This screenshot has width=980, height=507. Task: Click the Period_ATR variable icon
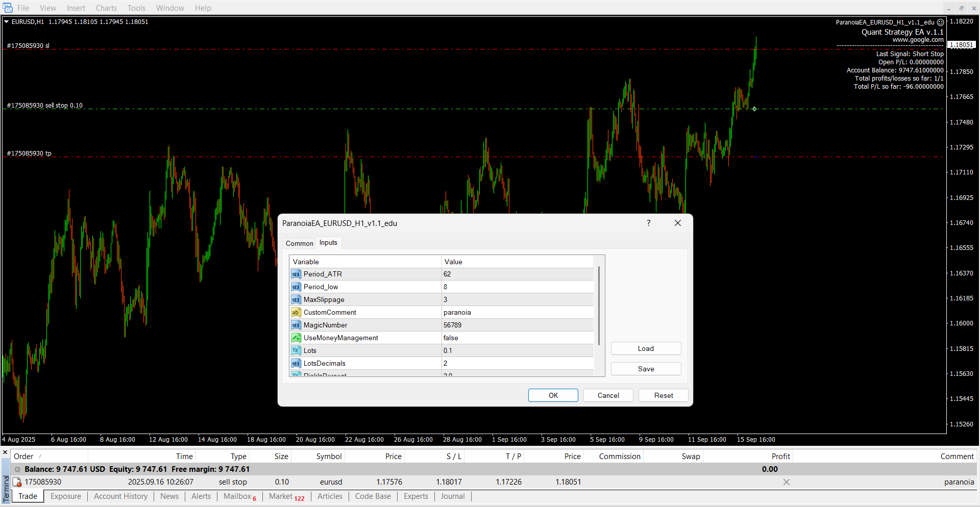(296, 274)
